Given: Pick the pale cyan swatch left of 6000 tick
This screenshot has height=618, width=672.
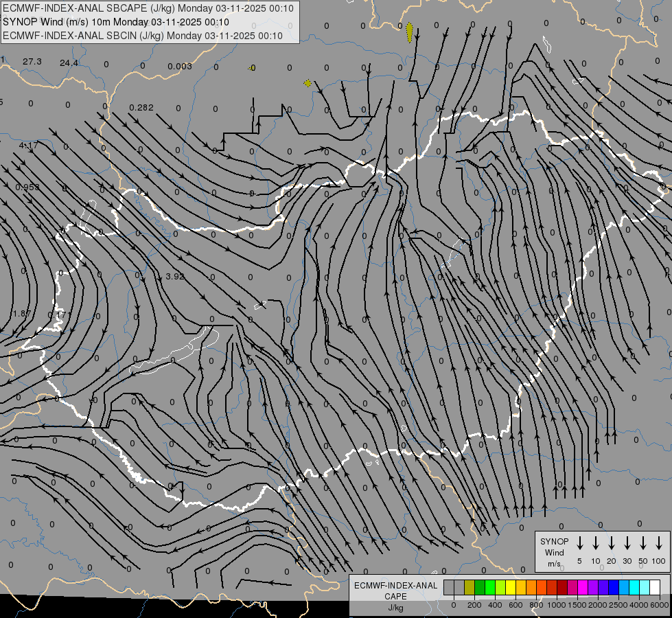Looking at the screenshot, I should click(645, 588).
